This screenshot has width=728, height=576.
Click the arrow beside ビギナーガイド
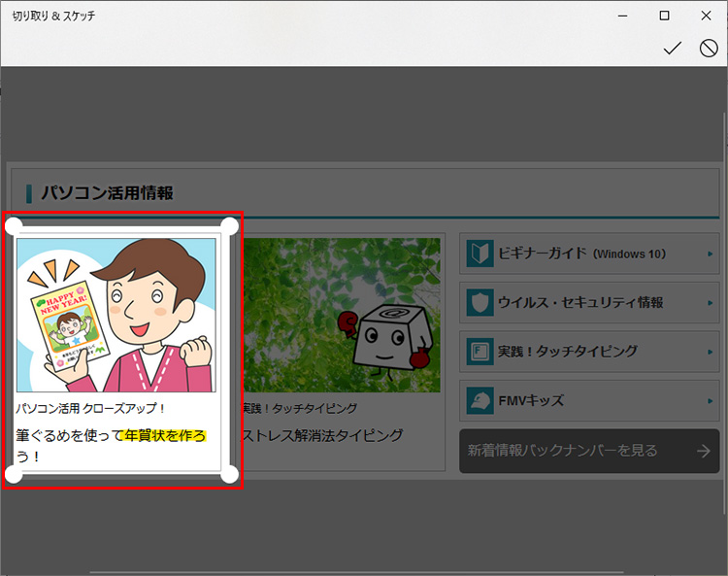click(711, 254)
